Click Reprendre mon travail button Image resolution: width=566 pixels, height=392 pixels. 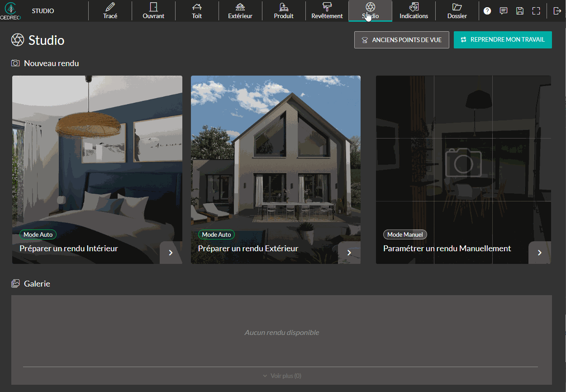coord(503,40)
